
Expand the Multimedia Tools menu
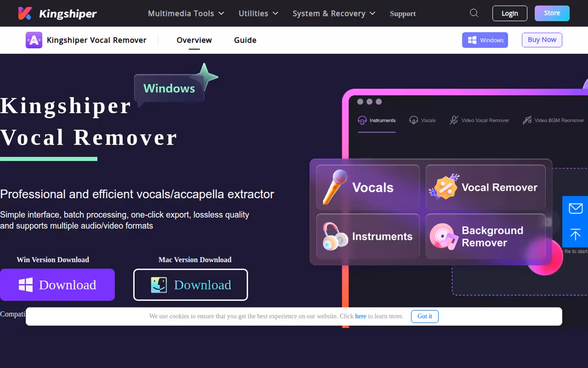[186, 13]
